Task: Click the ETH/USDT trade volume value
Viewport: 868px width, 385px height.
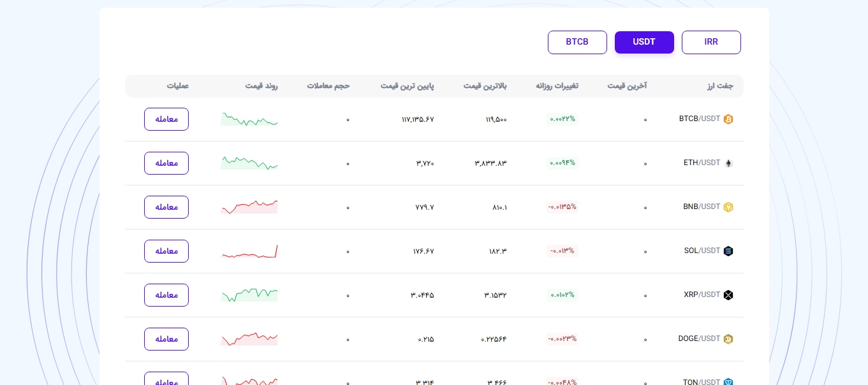Action: pos(348,164)
